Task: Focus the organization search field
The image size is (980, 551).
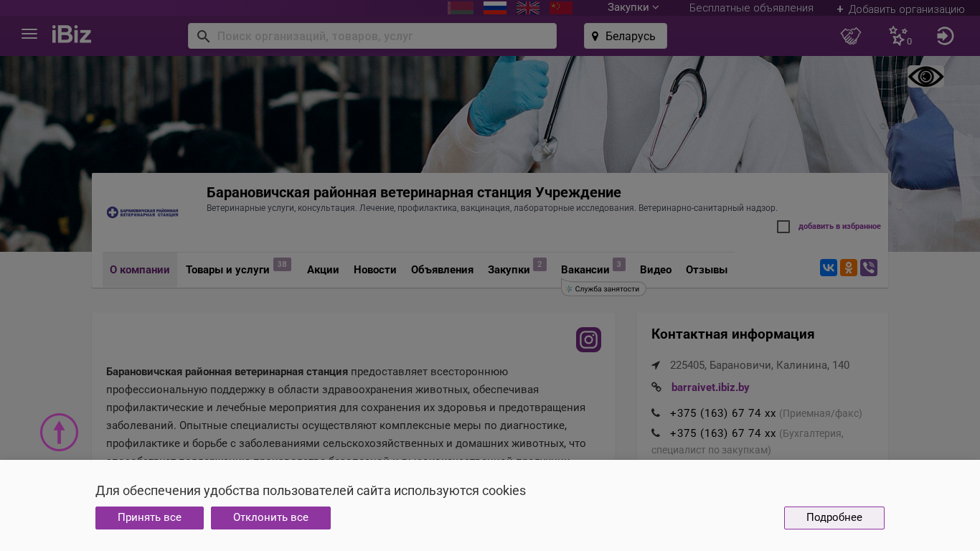Action: (372, 36)
